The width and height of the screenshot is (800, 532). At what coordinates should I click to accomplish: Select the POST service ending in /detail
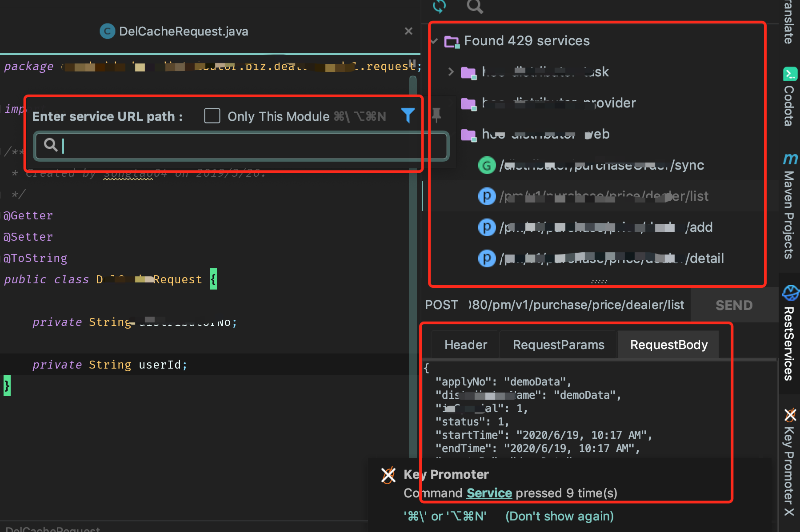601,258
